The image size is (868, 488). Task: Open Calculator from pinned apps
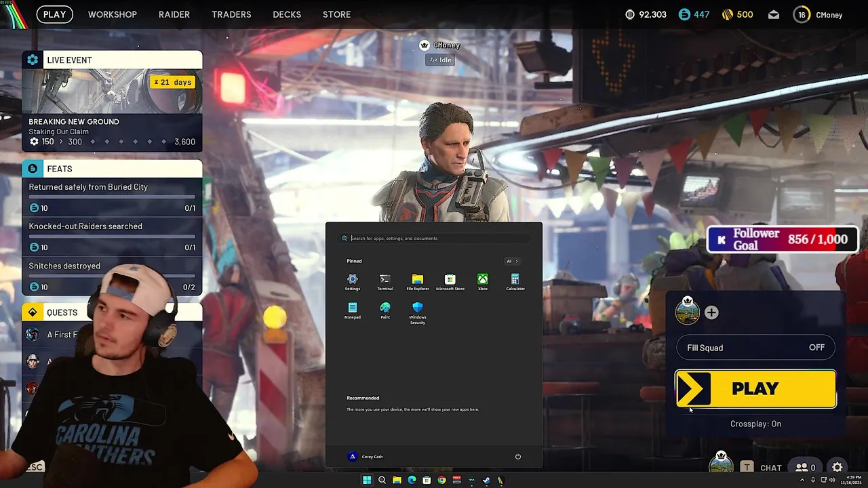515,282
